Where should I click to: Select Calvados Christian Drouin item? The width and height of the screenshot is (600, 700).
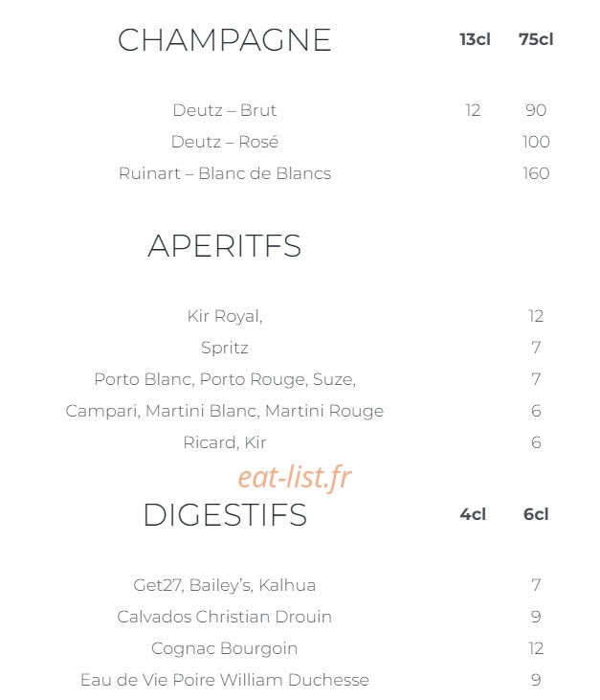pyautogui.click(x=224, y=617)
